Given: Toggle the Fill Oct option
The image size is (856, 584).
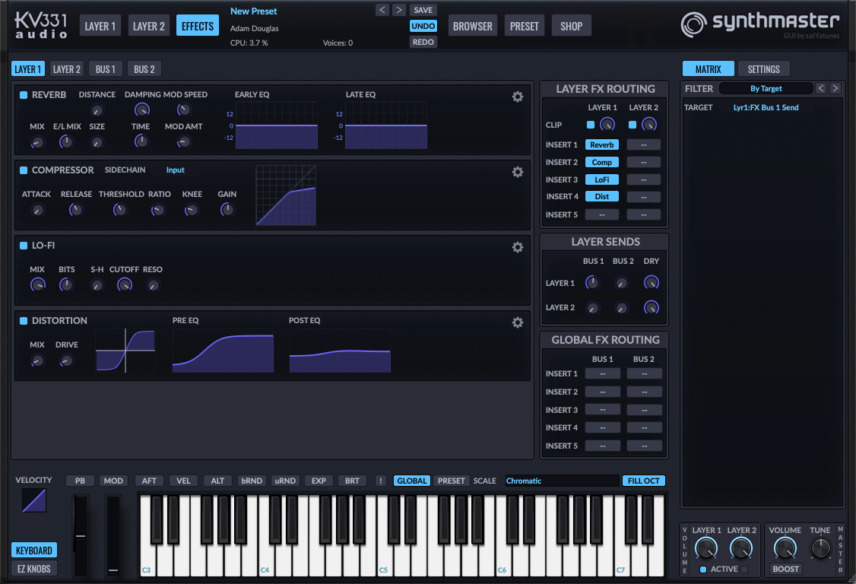Looking at the screenshot, I should tap(644, 481).
